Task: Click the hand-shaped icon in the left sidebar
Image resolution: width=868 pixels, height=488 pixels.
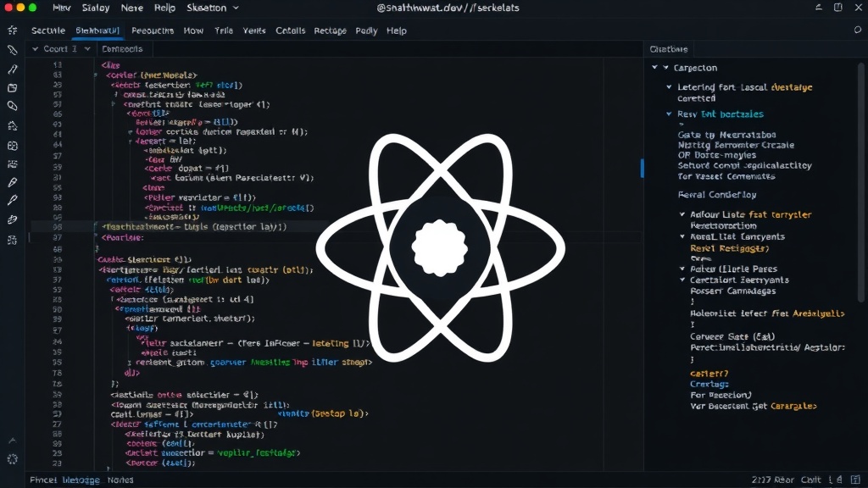Action: pyautogui.click(x=12, y=219)
